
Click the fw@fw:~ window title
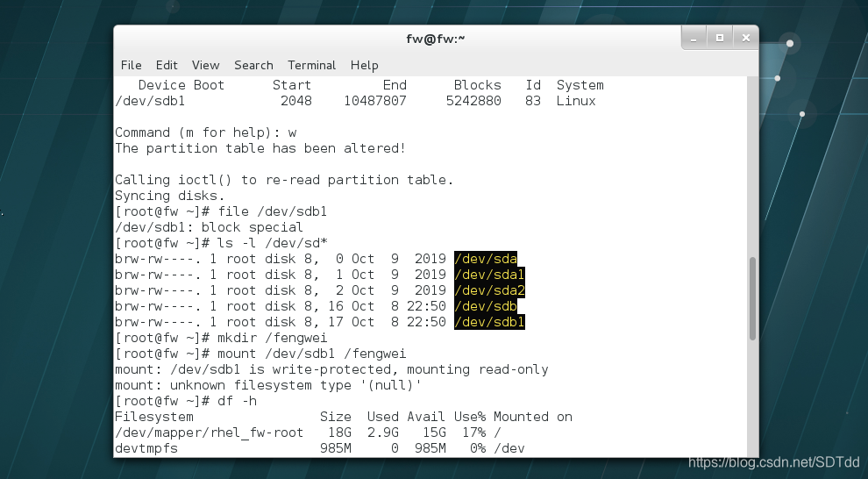[436, 39]
